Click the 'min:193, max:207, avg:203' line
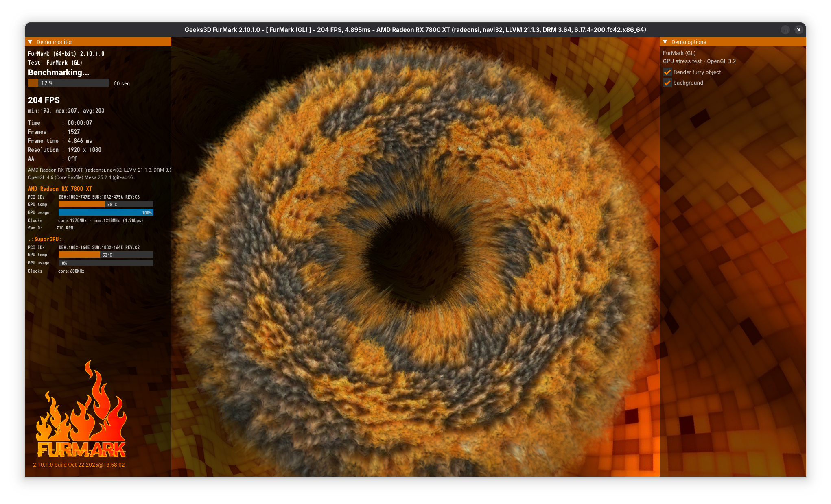Image resolution: width=831 pixels, height=504 pixels. click(x=66, y=111)
